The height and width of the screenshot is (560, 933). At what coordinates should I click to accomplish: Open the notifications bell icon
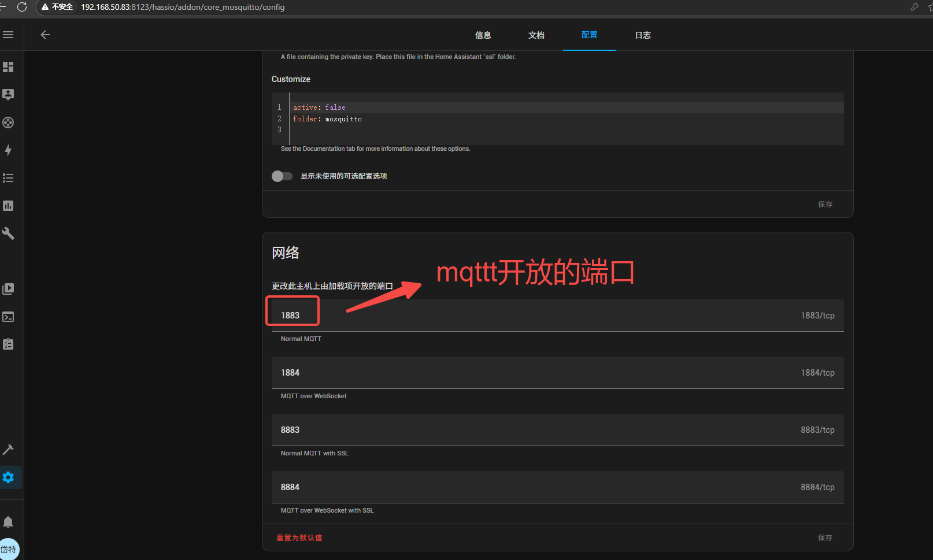(x=8, y=522)
